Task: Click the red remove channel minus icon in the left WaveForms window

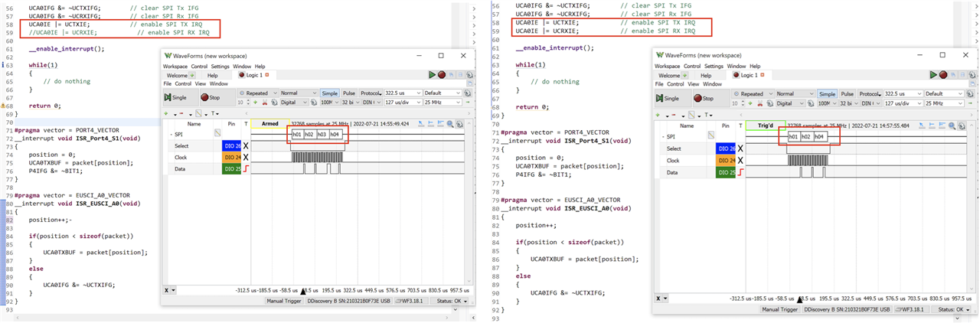Action: click(x=181, y=113)
